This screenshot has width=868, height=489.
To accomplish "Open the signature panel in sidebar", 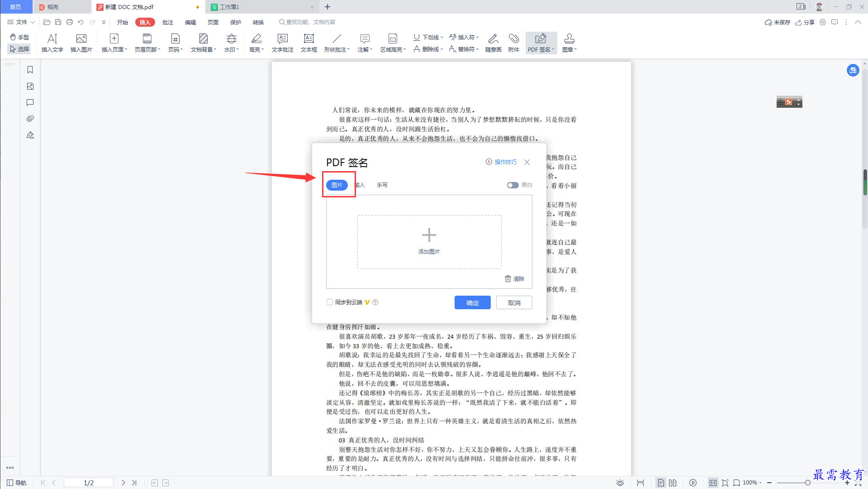I will (30, 135).
